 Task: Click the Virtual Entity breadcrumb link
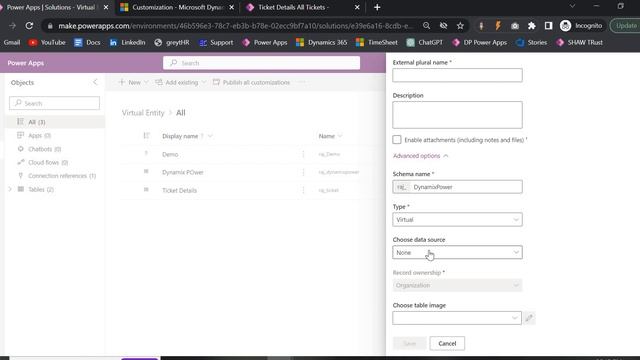143,113
